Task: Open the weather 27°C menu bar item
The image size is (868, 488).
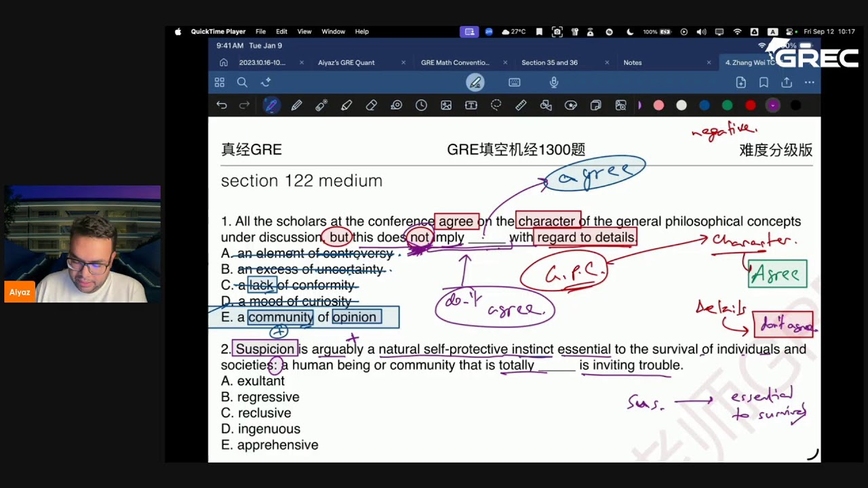Action: pyautogui.click(x=514, y=32)
